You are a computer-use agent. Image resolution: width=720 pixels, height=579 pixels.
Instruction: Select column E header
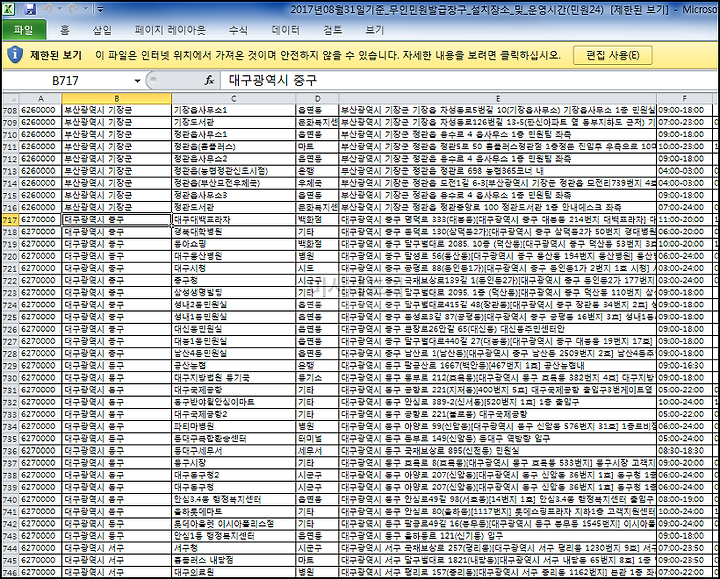pyautogui.click(x=498, y=99)
